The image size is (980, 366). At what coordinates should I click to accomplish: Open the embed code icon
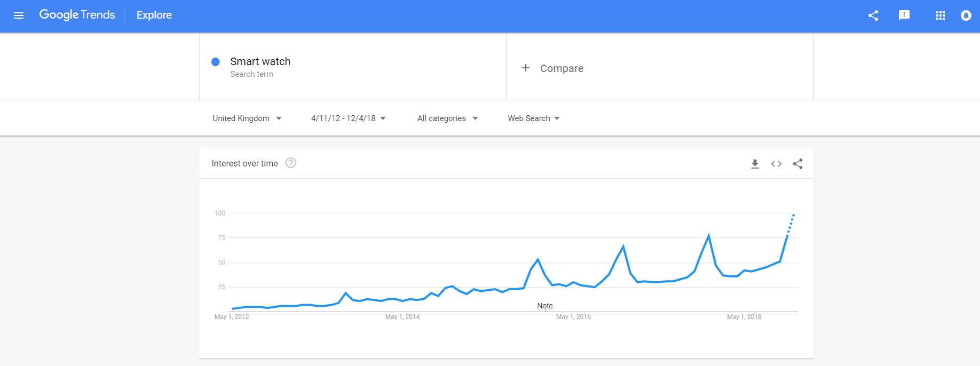click(x=777, y=164)
